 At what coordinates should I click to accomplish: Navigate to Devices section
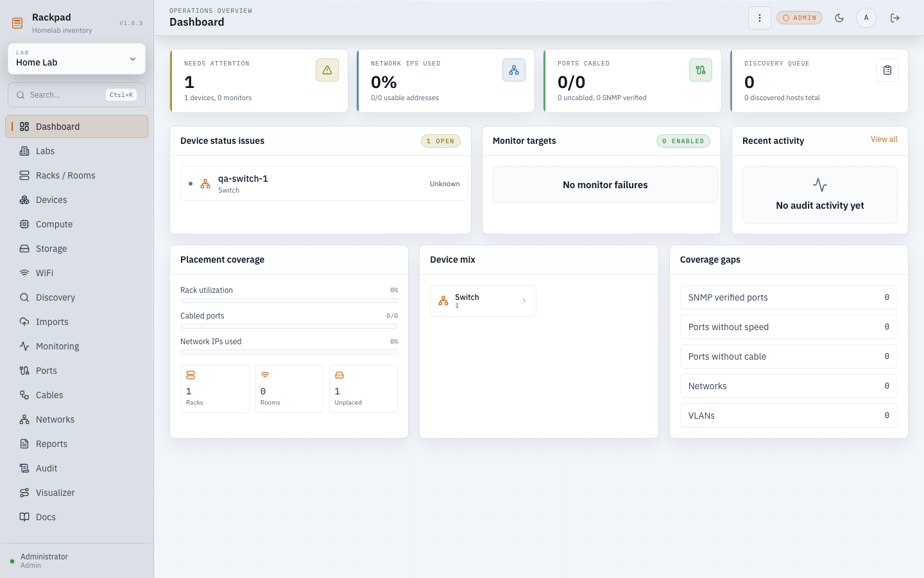tap(76, 200)
